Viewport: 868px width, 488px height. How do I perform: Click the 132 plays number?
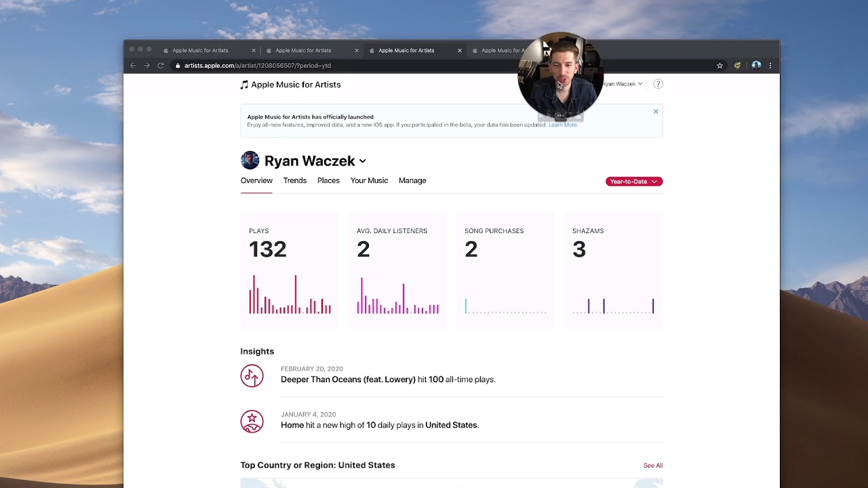tap(268, 249)
